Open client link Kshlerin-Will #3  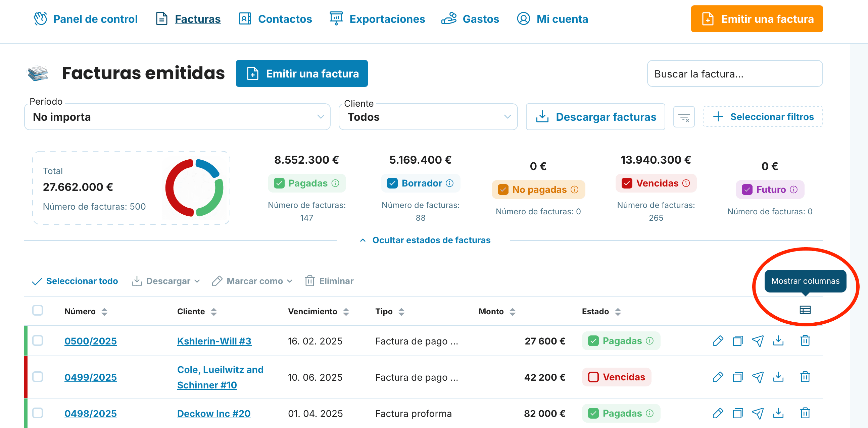point(214,341)
